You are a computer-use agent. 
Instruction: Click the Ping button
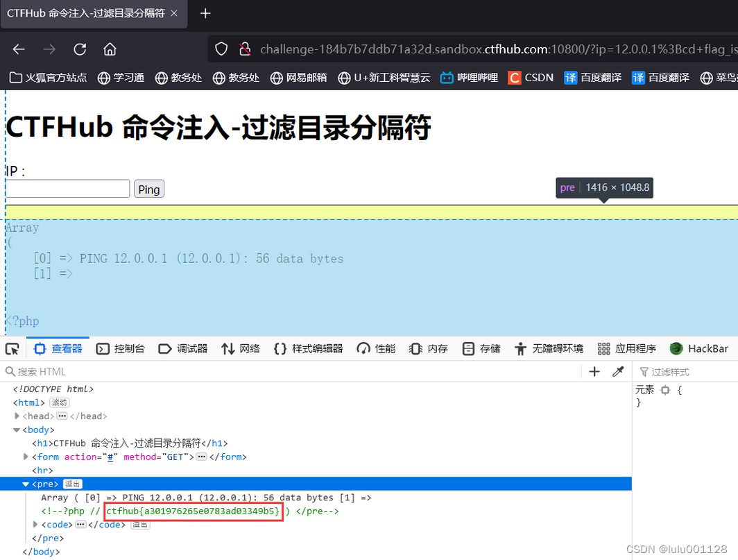(148, 188)
